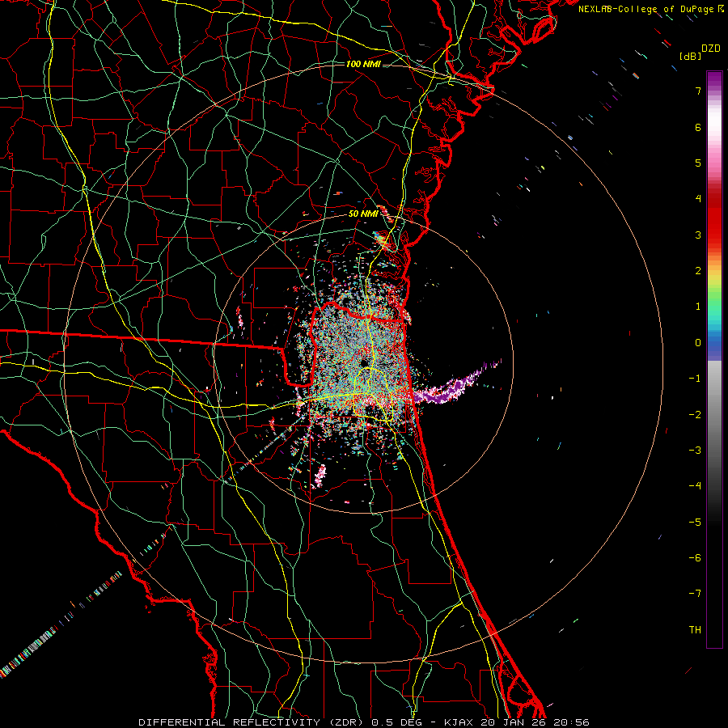
Task: Click the Differential Reflectivity KJAX caption
Action: tap(363, 722)
